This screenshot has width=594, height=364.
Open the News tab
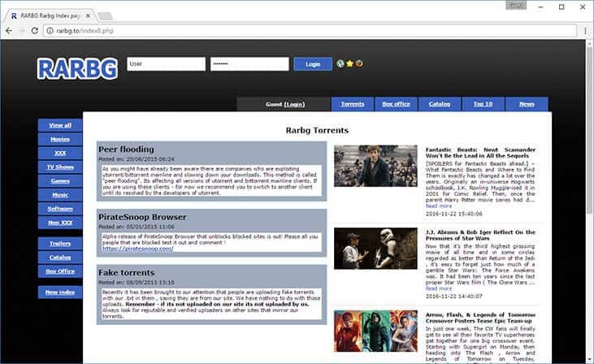527,104
